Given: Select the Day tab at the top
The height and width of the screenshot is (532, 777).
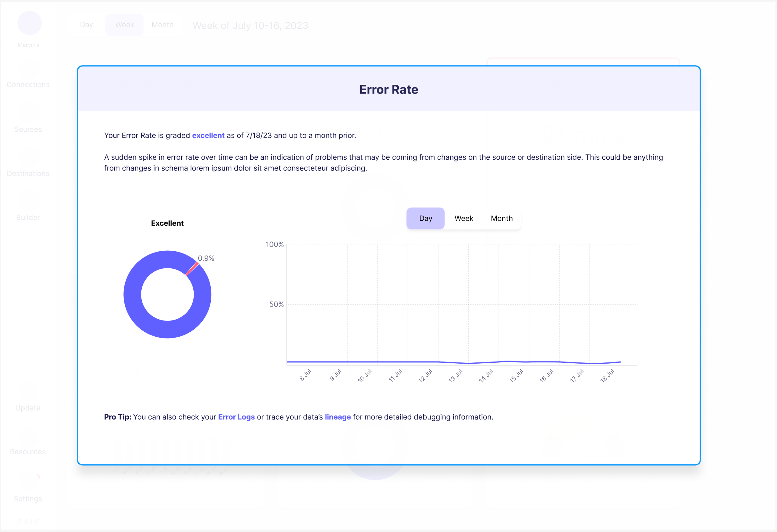Looking at the screenshot, I should [86, 25].
